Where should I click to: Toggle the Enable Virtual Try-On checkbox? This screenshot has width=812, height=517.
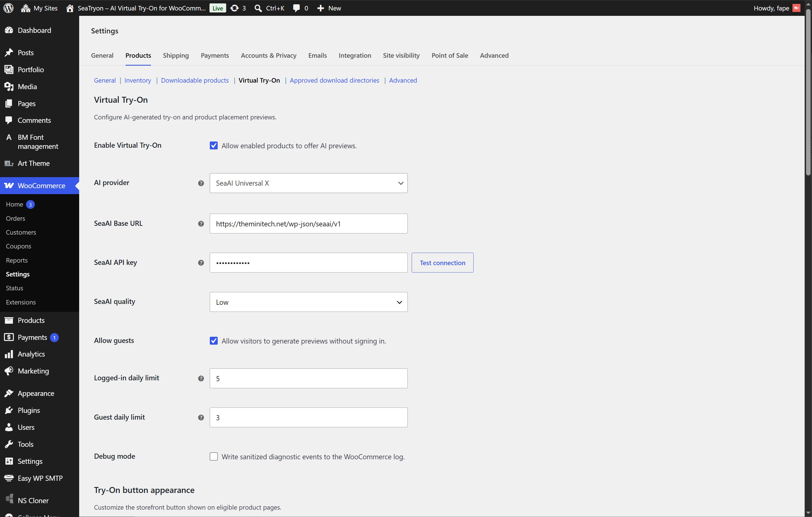click(x=214, y=146)
